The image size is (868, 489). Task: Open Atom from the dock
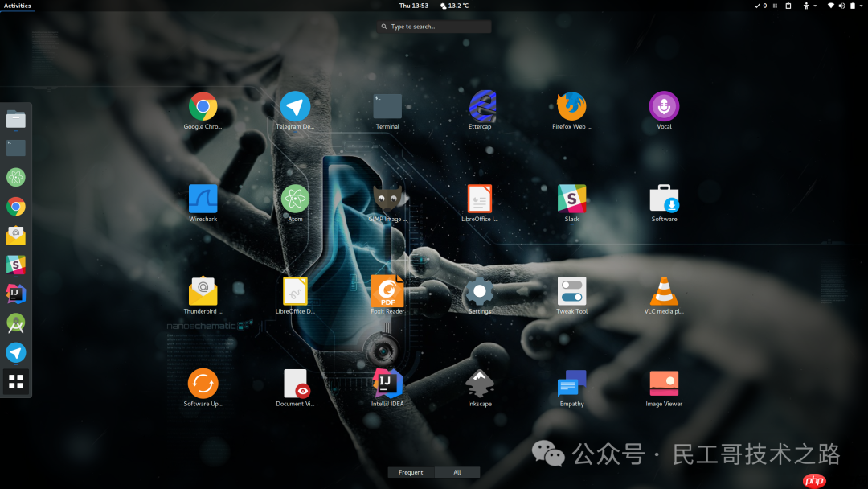tap(16, 177)
